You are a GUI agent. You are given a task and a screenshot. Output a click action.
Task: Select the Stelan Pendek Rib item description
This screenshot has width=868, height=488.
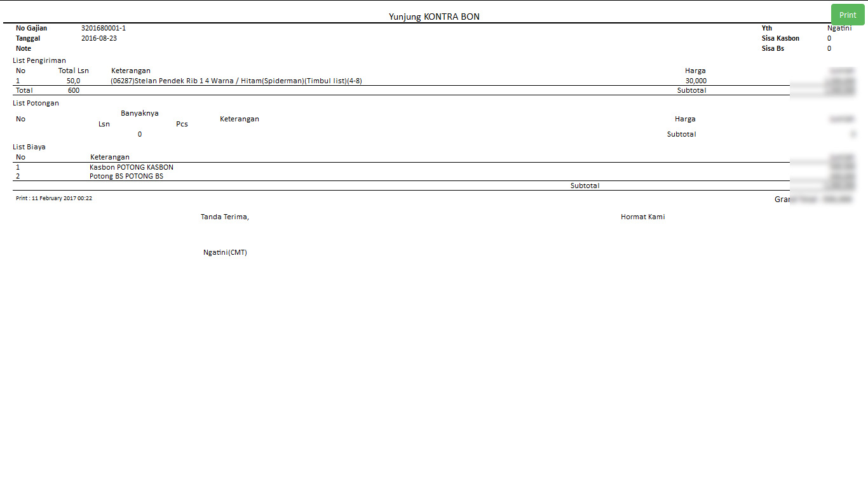click(x=236, y=81)
